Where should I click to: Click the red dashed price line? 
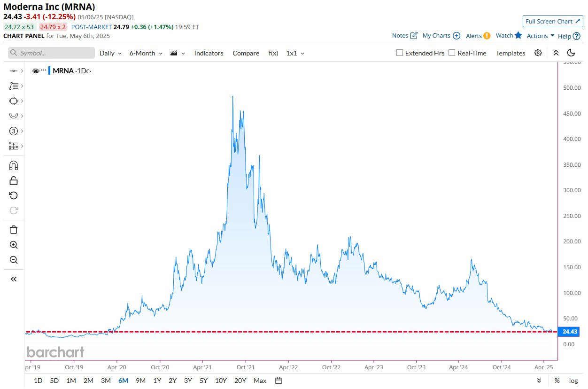coord(291,332)
